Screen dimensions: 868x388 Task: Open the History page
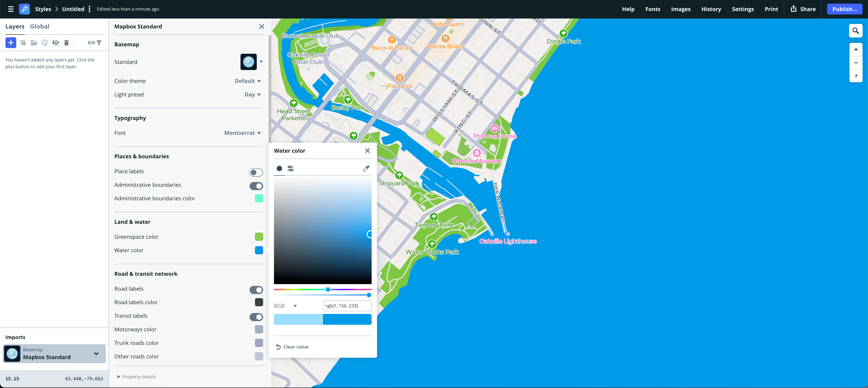coord(711,9)
